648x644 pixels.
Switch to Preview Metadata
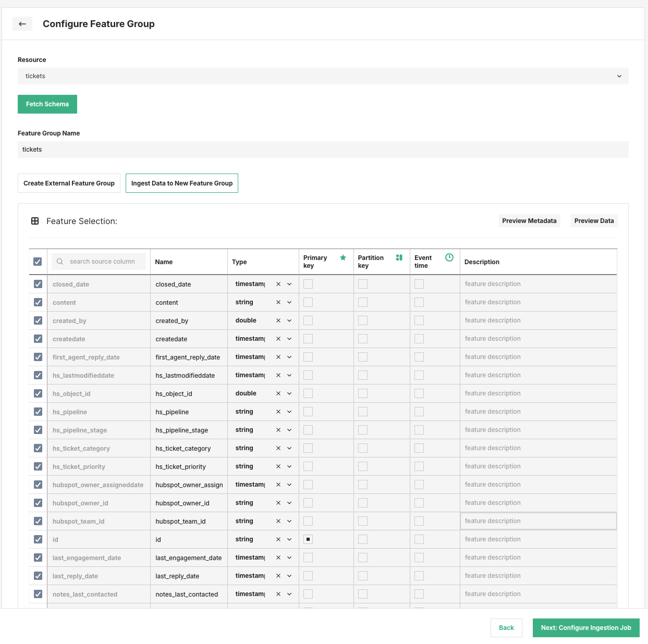click(x=529, y=221)
